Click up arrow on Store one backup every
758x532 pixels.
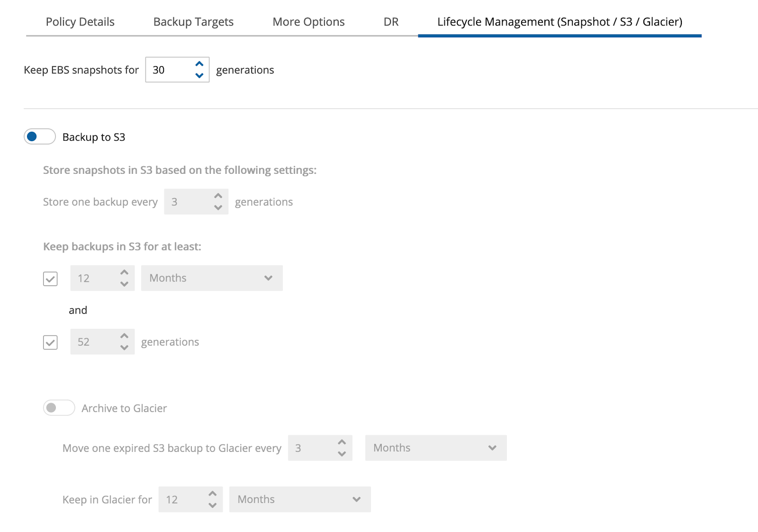click(218, 196)
